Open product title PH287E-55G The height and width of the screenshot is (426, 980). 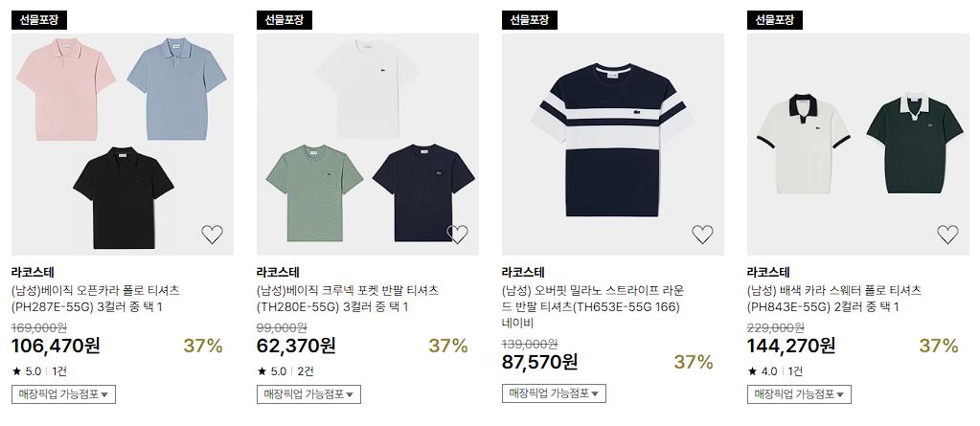tap(96, 299)
